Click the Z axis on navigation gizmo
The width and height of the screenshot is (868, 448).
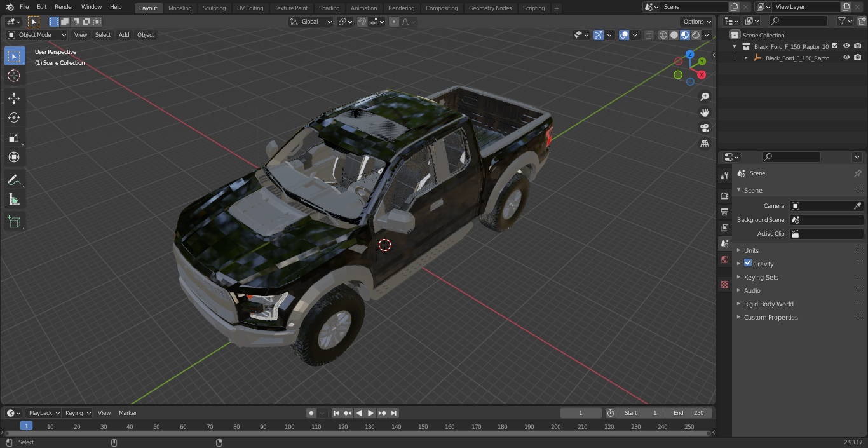690,55
